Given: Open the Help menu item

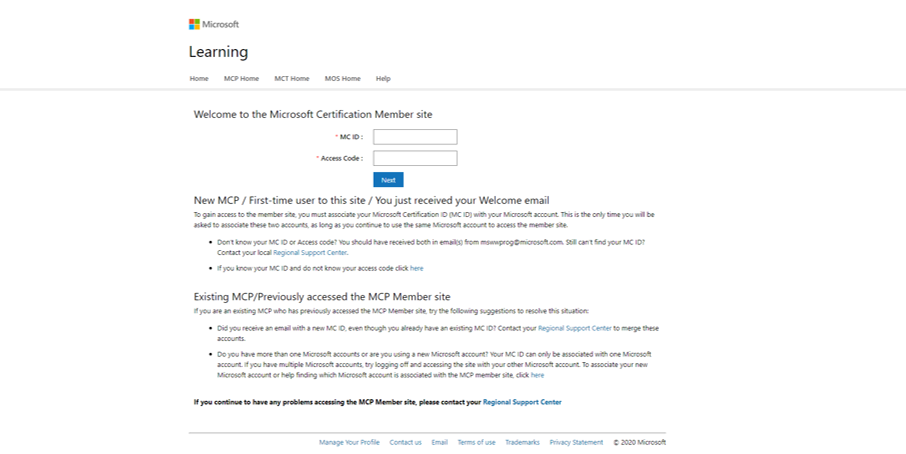Looking at the screenshot, I should pyautogui.click(x=383, y=79).
